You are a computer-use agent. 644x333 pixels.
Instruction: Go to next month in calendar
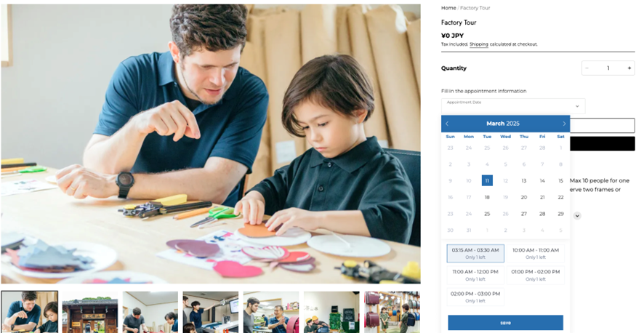[x=564, y=124]
